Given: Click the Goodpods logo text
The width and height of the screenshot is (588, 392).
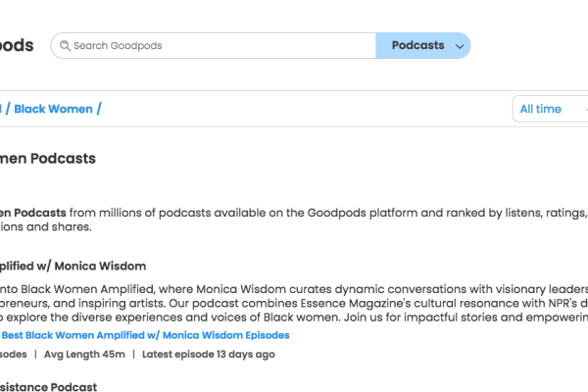Looking at the screenshot, I should pos(17,45).
